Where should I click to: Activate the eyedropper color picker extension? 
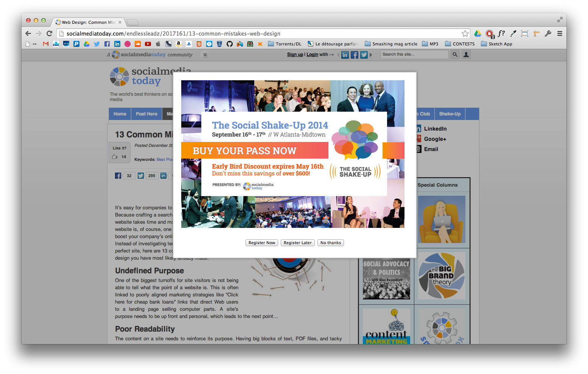click(x=513, y=34)
